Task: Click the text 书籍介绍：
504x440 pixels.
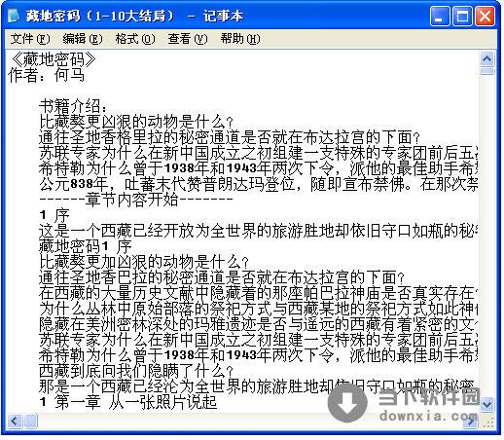Action: click(x=73, y=106)
